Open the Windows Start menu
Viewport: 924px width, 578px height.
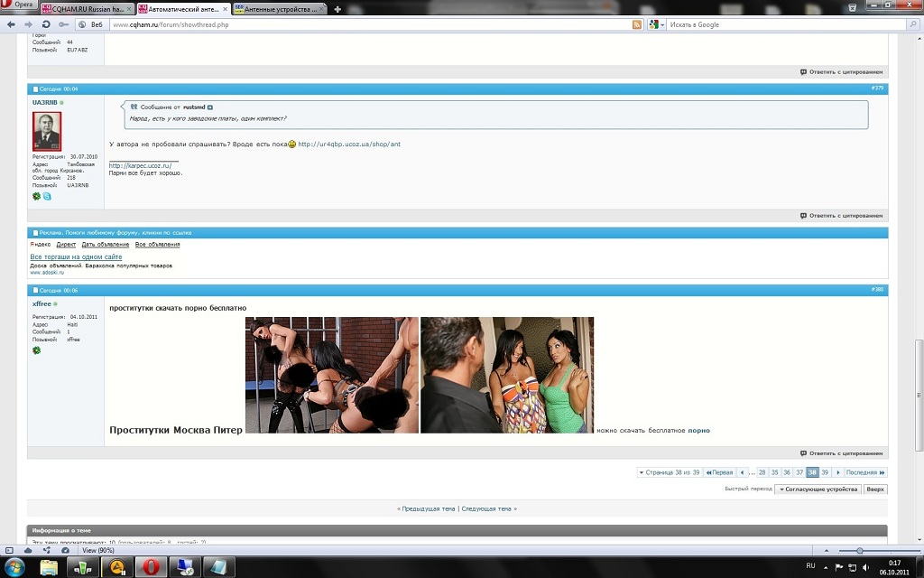tap(14, 567)
